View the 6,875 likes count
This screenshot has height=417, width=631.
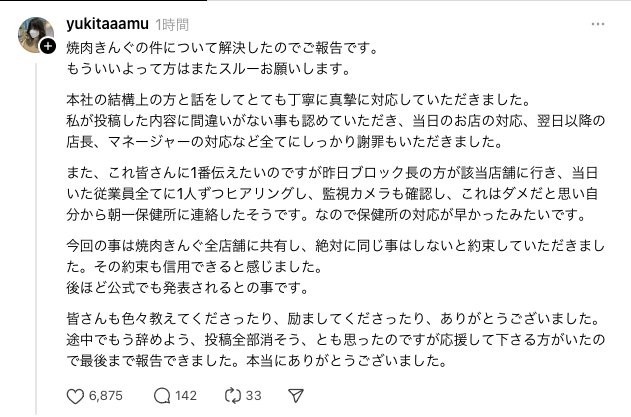105,395
